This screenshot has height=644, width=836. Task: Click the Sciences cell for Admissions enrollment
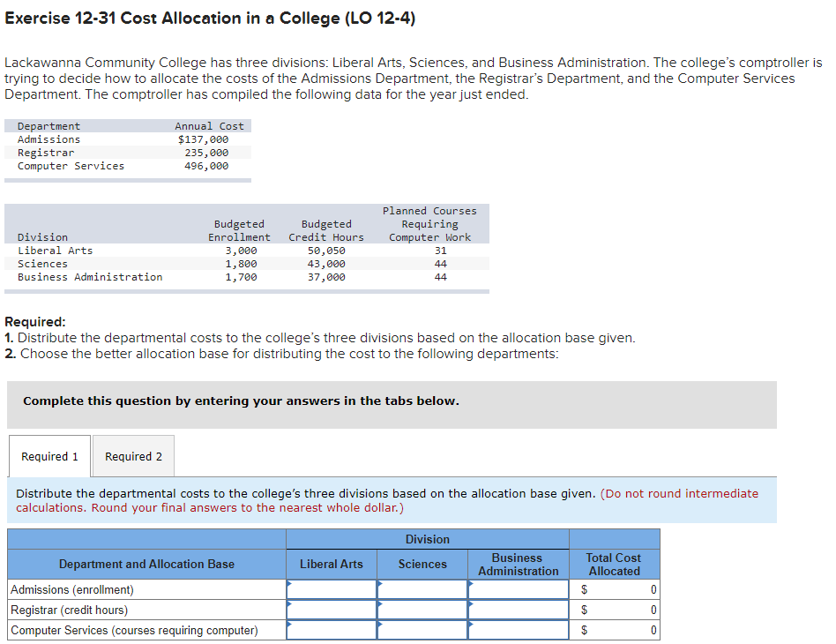click(x=422, y=588)
